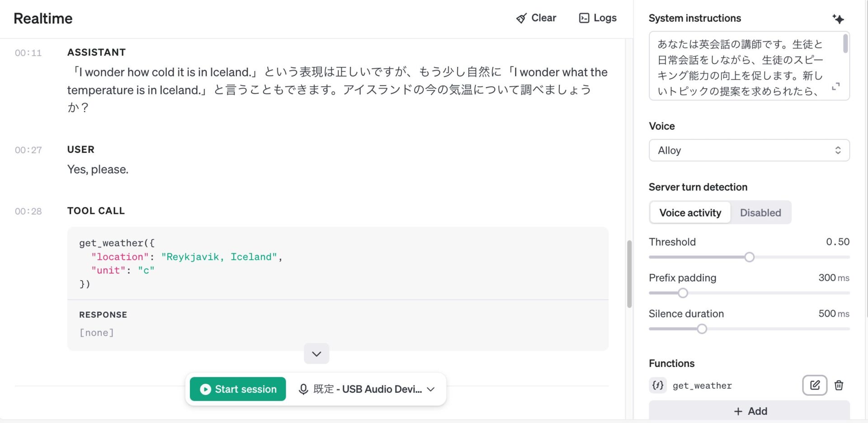Start the realtime session

pyautogui.click(x=238, y=389)
